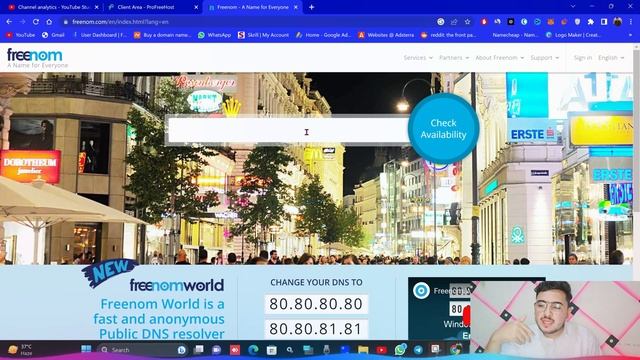Open the WhatsApp bookmark
The height and width of the screenshot is (360, 640).
pyautogui.click(x=215, y=35)
